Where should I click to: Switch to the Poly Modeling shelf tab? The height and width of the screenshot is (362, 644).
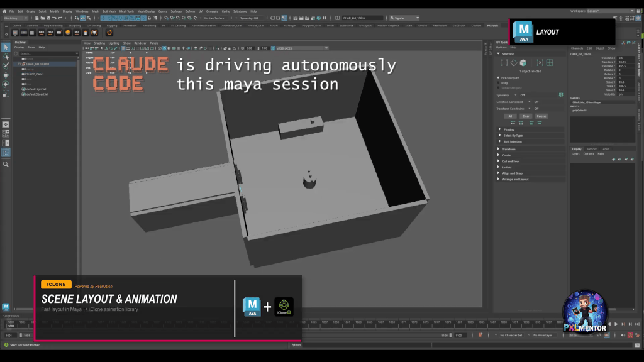tap(53, 25)
